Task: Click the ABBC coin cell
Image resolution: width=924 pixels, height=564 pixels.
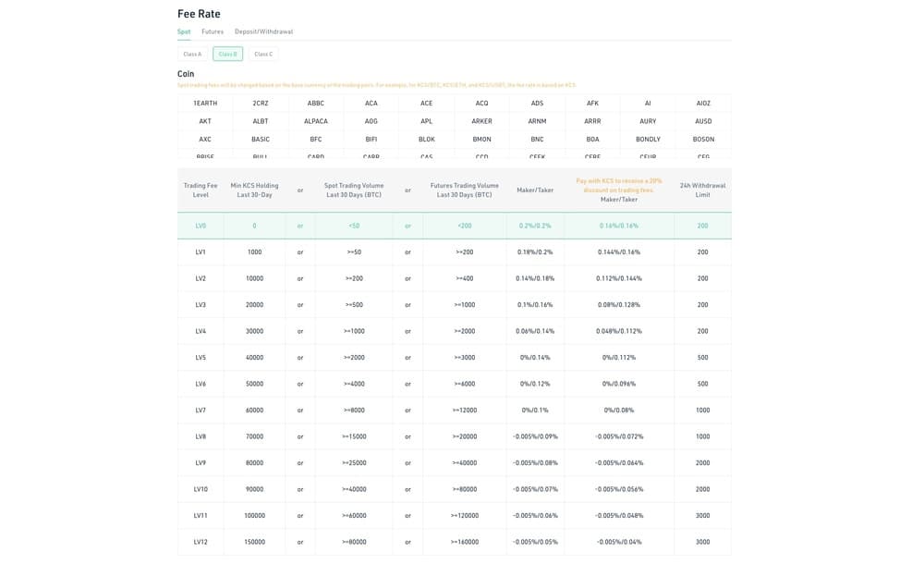Action: pyautogui.click(x=316, y=104)
